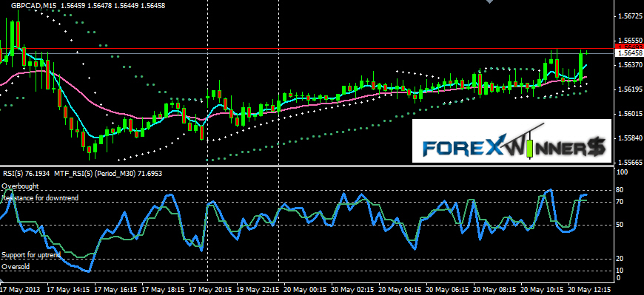Select the red horizontal price level line
The image size is (644, 295).
(x=307, y=48)
